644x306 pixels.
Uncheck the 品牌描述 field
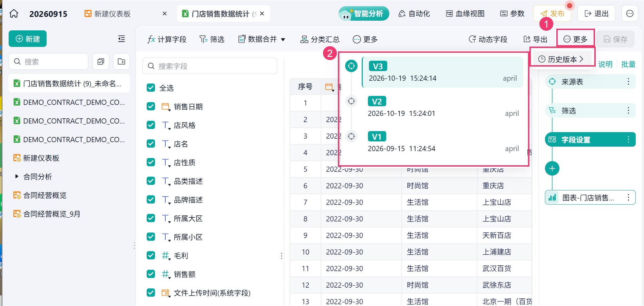pyautogui.click(x=151, y=199)
